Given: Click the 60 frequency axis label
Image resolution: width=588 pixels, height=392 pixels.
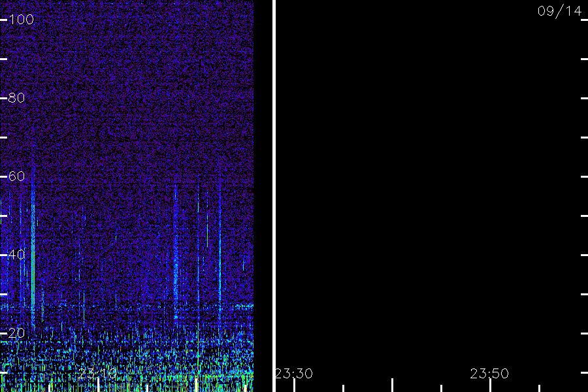Looking at the screenshot, I should 16,176.
